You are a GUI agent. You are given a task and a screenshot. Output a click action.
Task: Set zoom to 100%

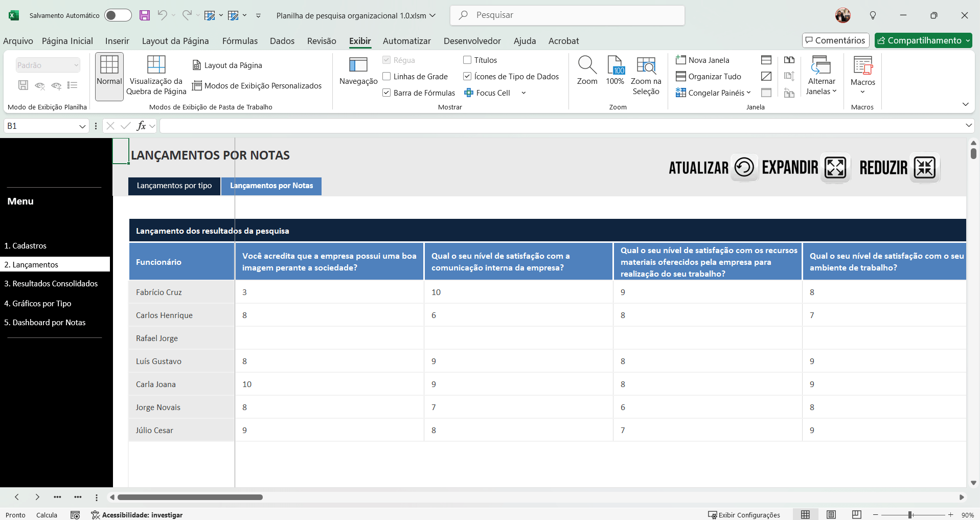(x=615, y=71)
